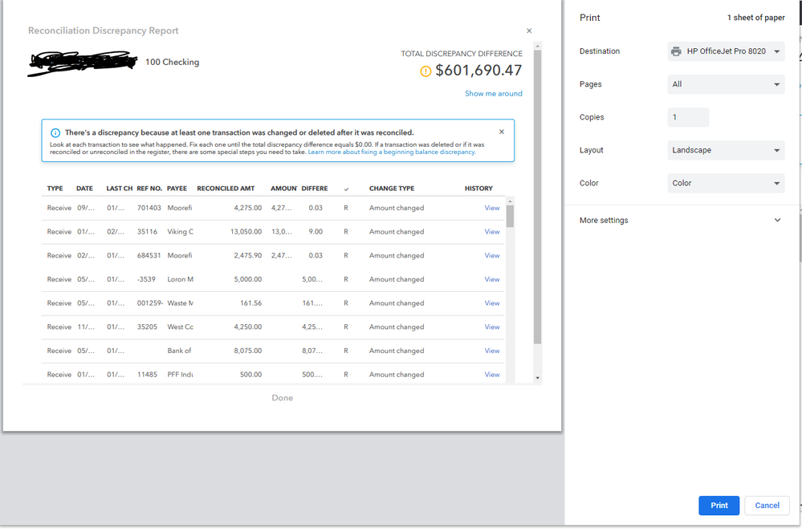Screen dimensions: 802x532
Task: Open the Destination printer dropdown
Action: click(726, 51)
